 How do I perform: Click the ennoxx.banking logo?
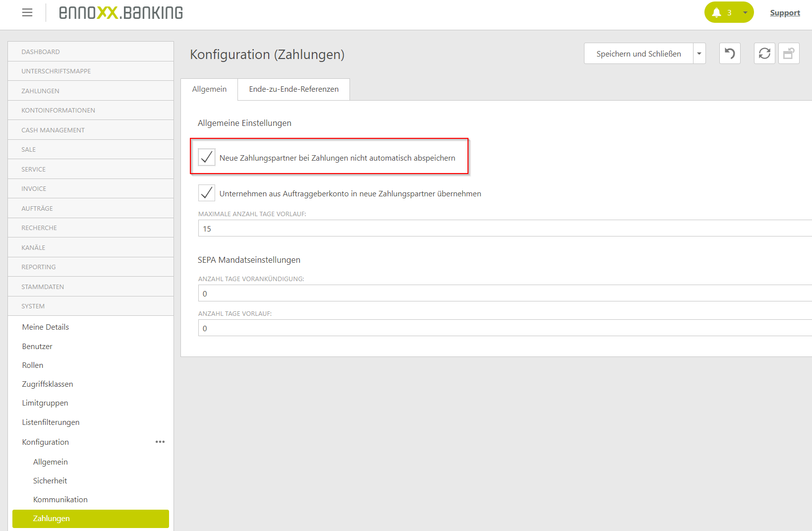(121, 12)
